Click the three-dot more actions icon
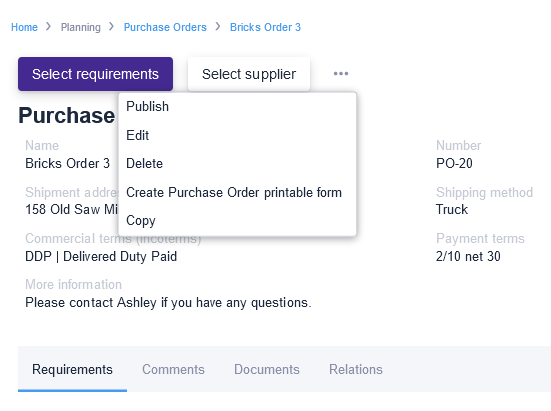Image resolution: width=551 pixels, height=411 pixels. pyautogui.click(x=341, y=74)
